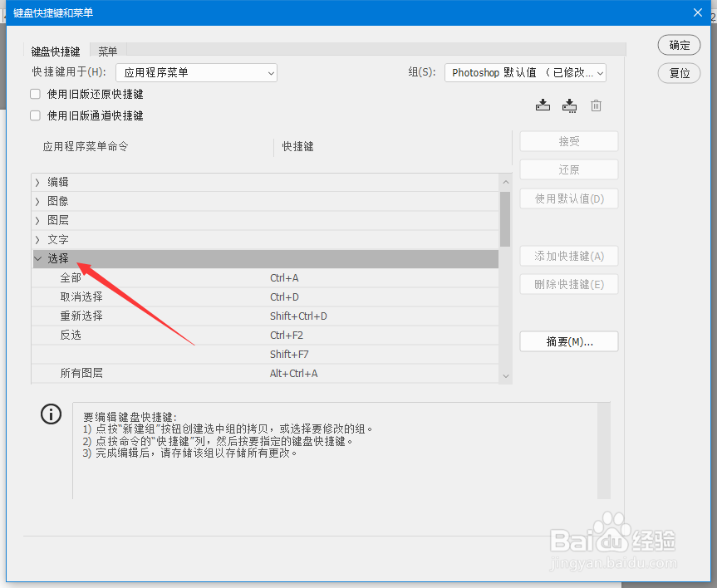Click the save changes to shortcut set icon
Image resolution: width=717 pixels, height=588 pixels.
(543, 105)
